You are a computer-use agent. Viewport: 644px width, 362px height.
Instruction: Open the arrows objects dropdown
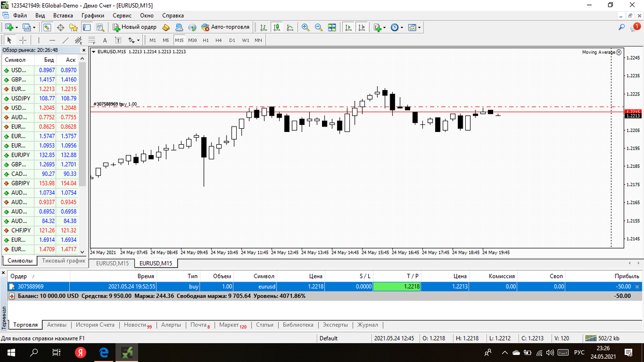[134, 40]
